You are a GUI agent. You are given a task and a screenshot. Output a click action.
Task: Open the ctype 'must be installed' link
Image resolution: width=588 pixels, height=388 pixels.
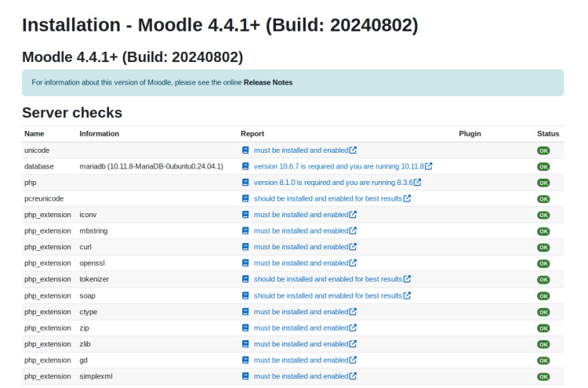click(x=300, y=312)
